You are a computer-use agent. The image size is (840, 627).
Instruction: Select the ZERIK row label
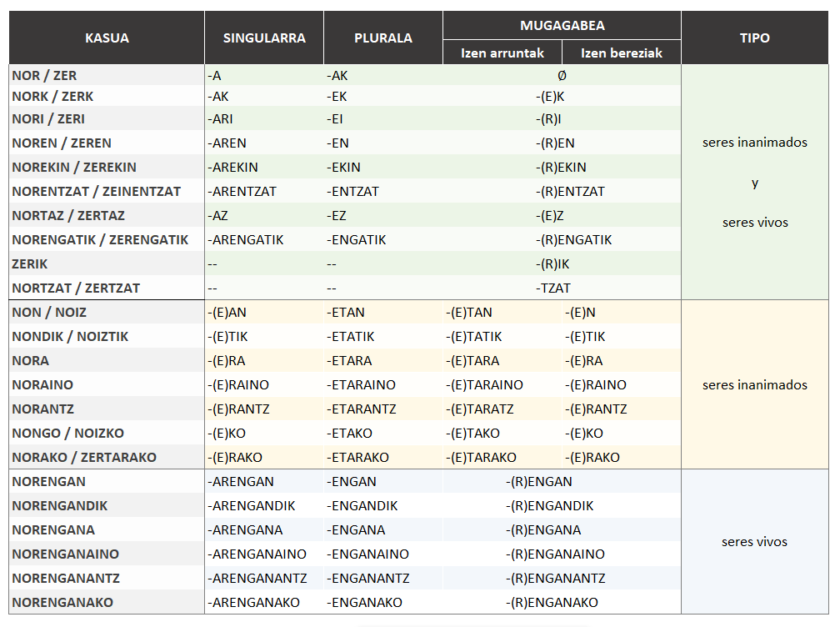coord(30,263)
